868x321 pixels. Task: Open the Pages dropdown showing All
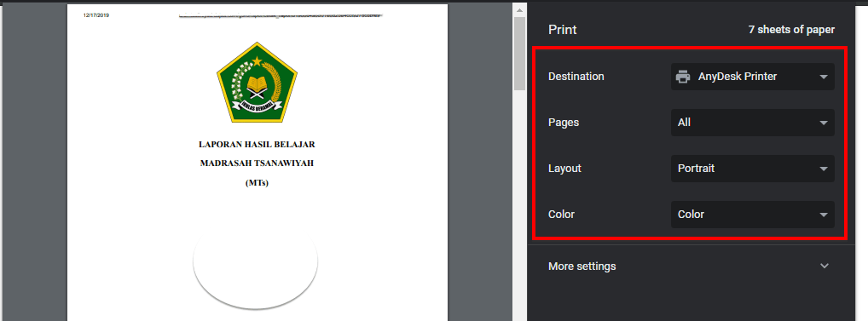coord(752,123)
